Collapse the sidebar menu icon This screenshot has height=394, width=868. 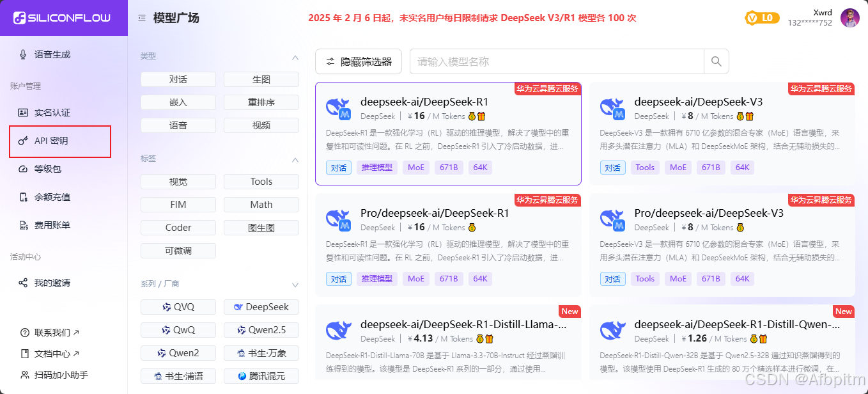[x=142, y=18]
